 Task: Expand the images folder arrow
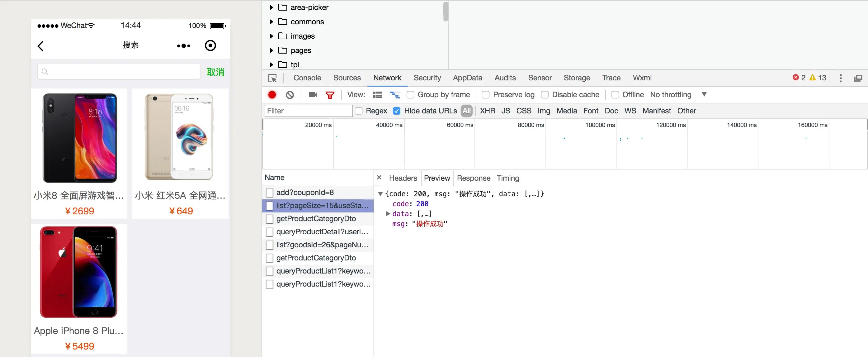(x=271, y=36)
